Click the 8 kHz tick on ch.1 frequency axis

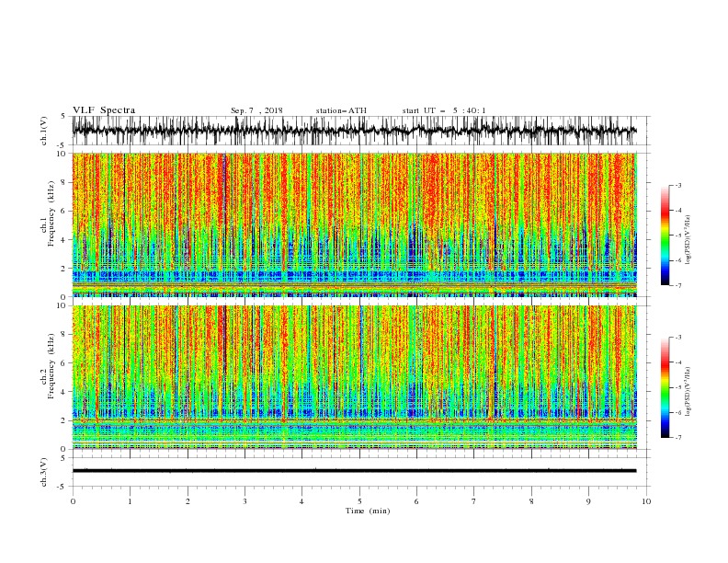tap(63, 182)
